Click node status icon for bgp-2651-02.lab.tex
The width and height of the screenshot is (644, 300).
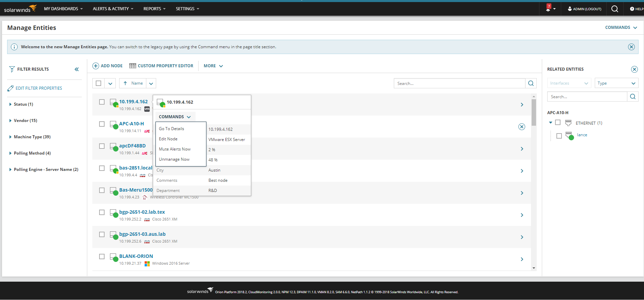click(114, 213)
